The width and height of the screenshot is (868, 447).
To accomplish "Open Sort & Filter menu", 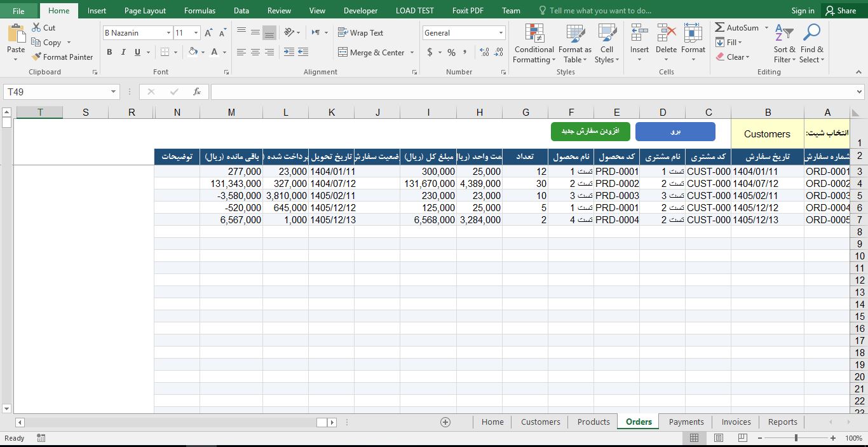I will 784,43.
